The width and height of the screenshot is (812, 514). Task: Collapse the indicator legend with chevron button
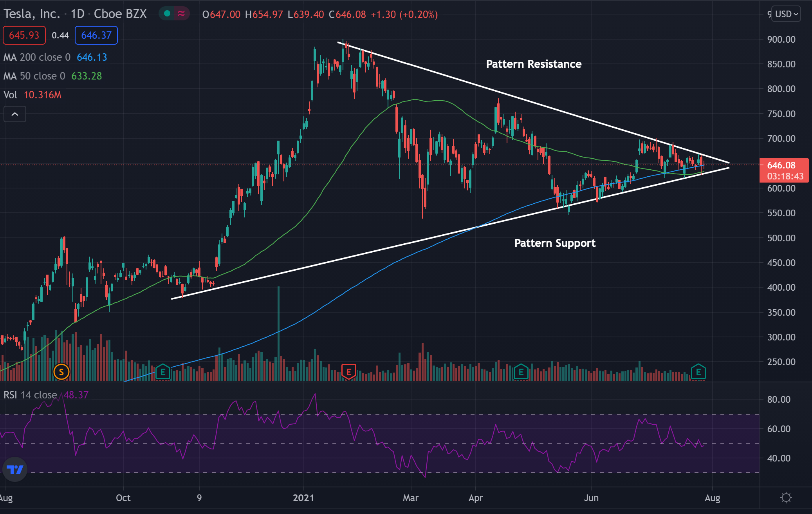tap(15, 114)
